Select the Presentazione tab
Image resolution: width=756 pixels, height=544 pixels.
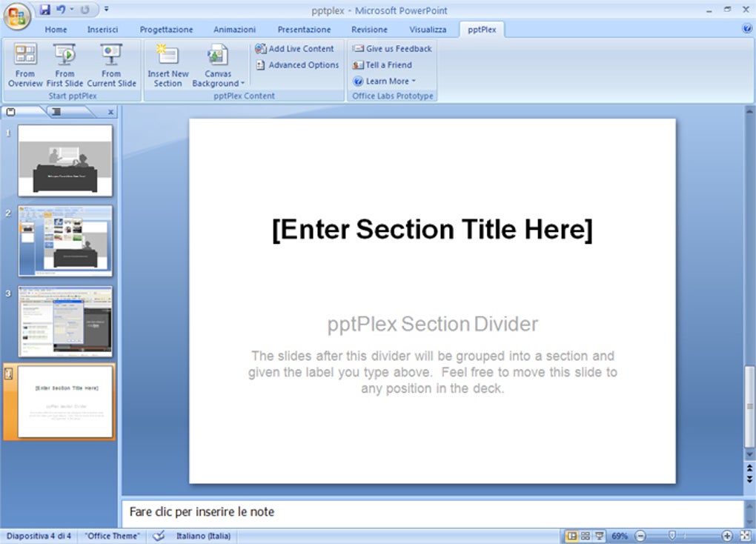304,30
